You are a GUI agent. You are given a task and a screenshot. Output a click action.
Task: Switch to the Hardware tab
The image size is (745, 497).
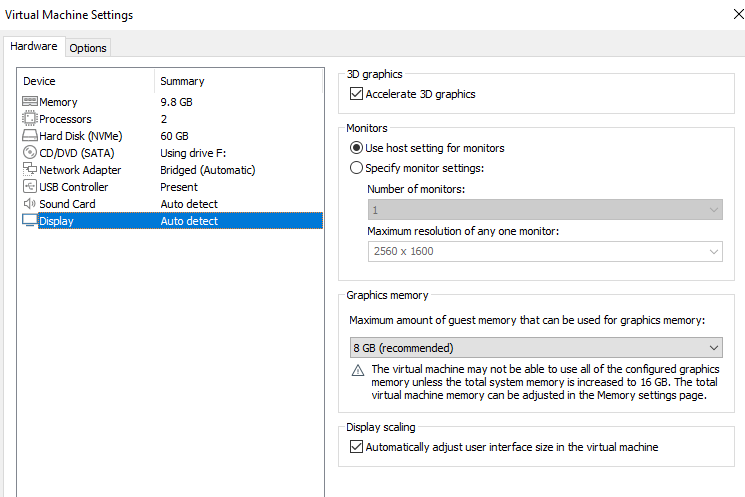click(x=34, y=47)
